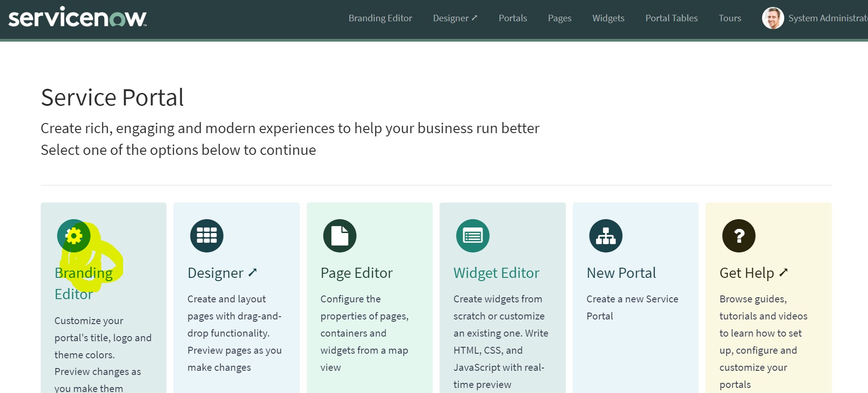Click 'Create widgets from scratch' description

point(501,342)
